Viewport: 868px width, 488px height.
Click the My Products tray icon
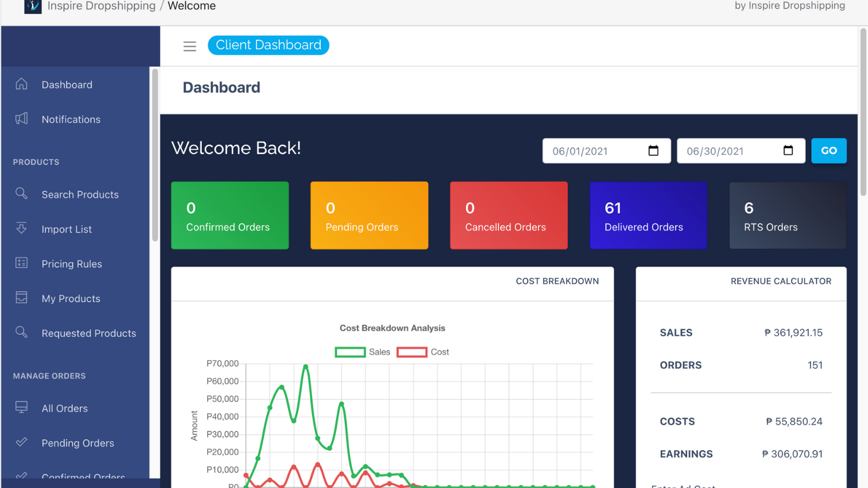(x=21, y=298)
